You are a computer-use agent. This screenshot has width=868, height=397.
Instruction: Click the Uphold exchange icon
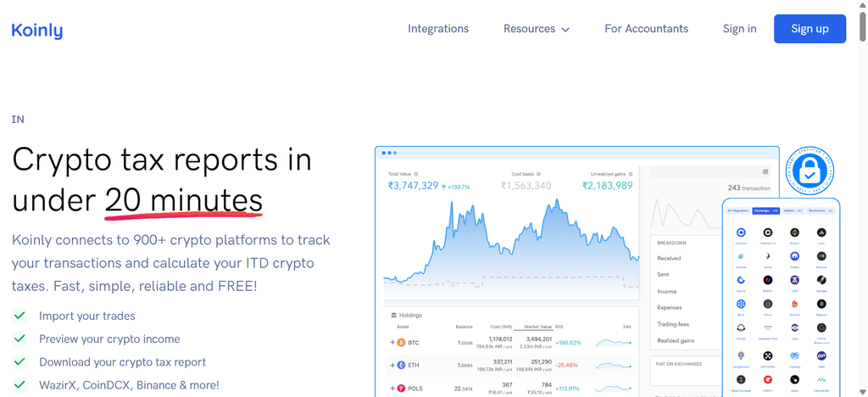821,355
